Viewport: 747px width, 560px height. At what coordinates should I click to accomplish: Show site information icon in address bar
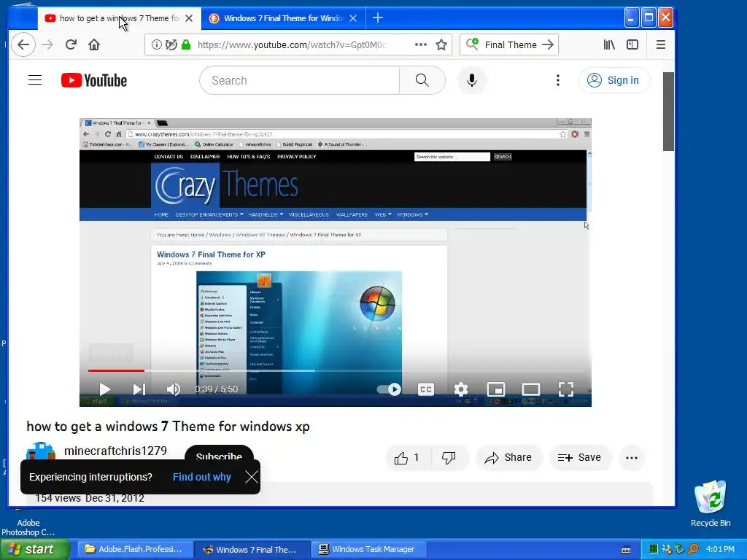click(156, 44)
